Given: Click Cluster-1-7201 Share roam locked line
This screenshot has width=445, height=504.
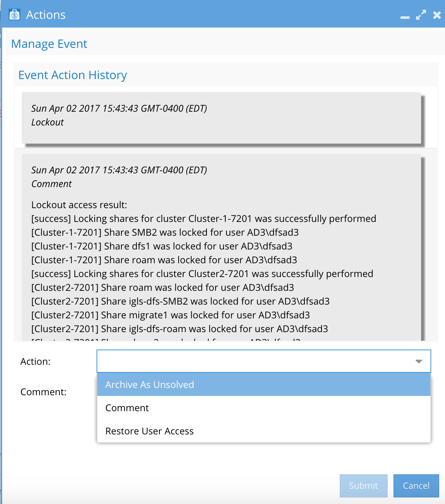Looking at the screenshot, I should 164,260.
